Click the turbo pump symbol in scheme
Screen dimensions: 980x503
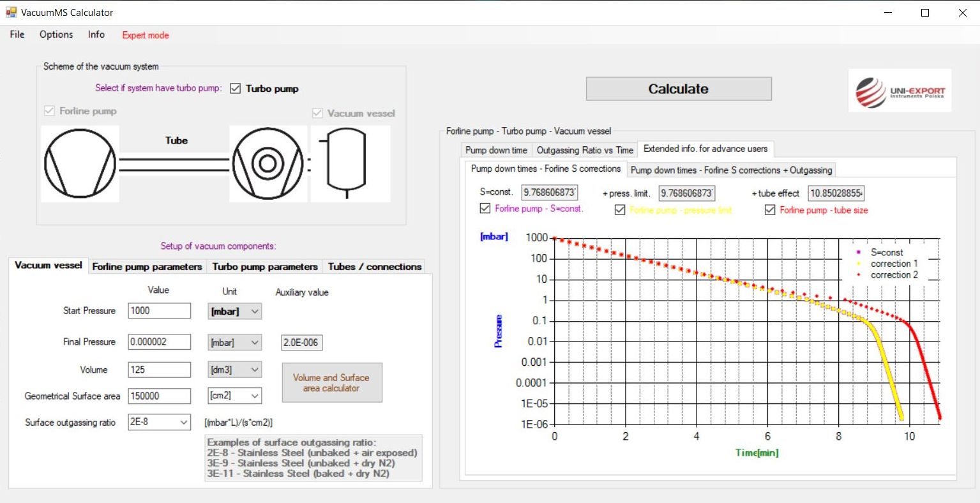(268, 163)
